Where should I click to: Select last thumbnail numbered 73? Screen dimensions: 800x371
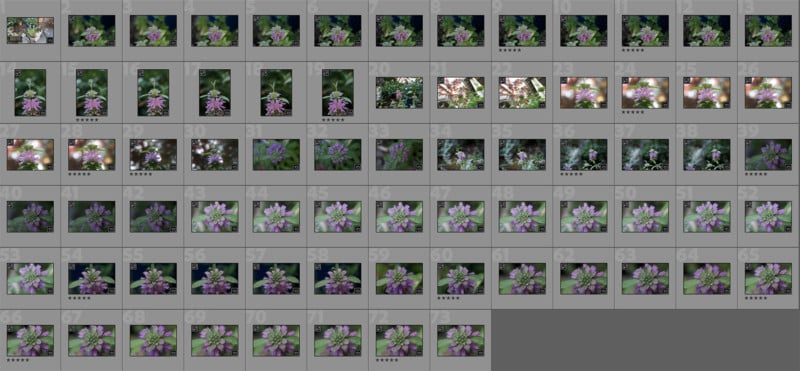tap(461, 340)
